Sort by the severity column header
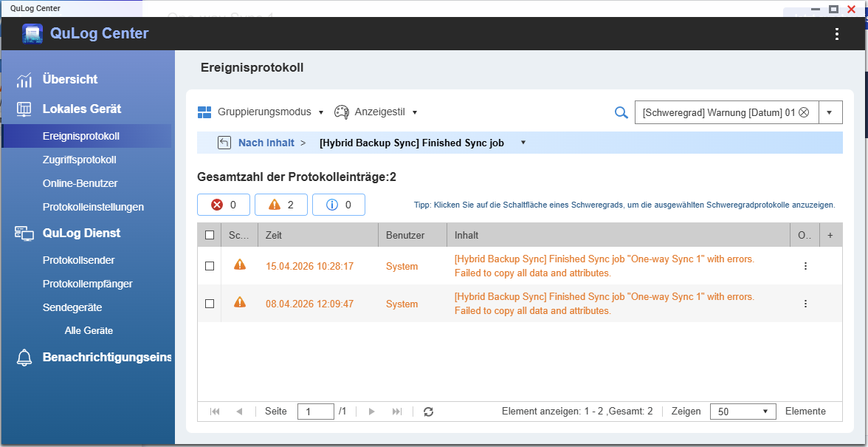Viewport: 868px width, 447px height. click(x=239, y=235)
